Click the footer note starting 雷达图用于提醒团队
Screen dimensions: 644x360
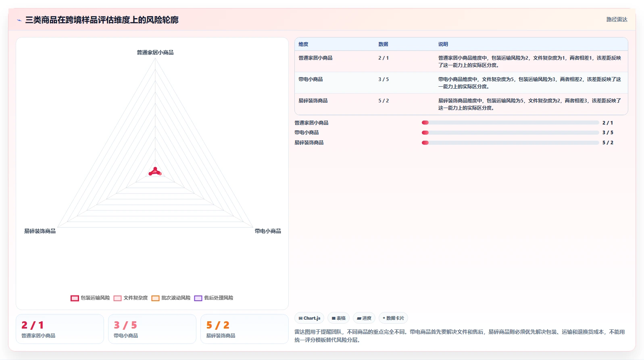tap(459, 336)
